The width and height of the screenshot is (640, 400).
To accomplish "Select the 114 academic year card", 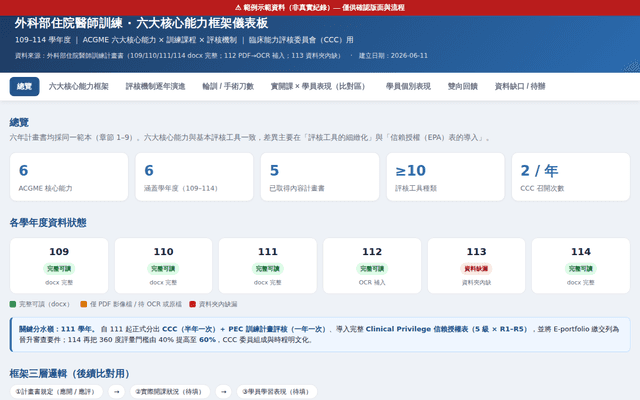I will pyautogui.click(x=581, y=266).
